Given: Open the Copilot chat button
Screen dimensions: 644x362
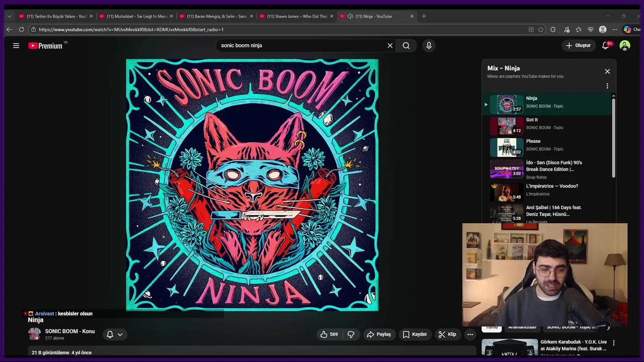Looking at the screenshot, I should 631,30.
